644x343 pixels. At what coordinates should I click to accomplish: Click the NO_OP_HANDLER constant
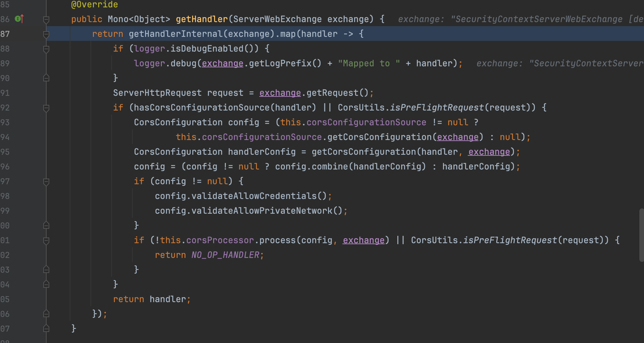(x=225, y=255)
